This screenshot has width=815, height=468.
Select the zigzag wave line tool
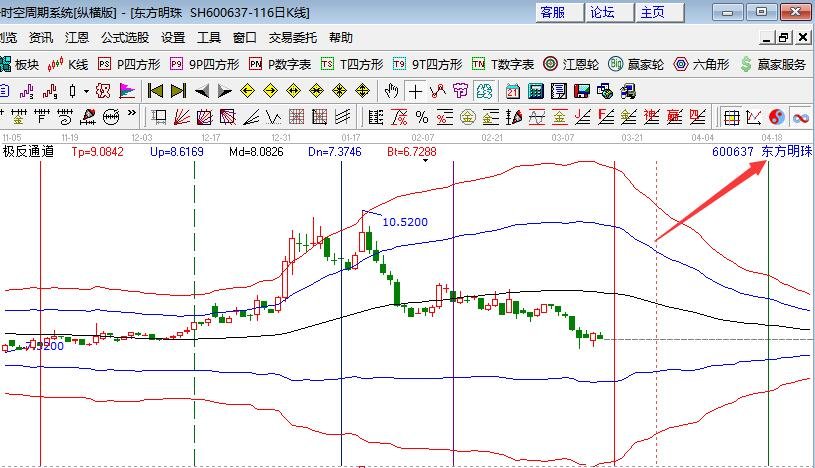click(273, 118)
